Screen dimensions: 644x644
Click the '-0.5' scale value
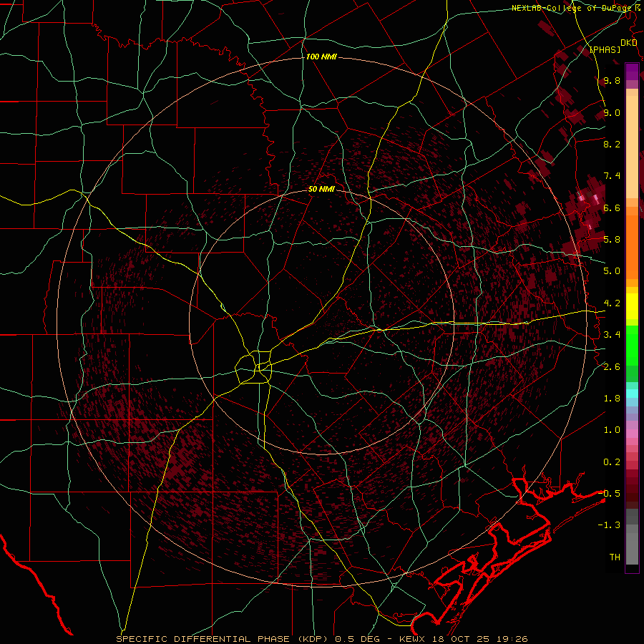point(609,493)
